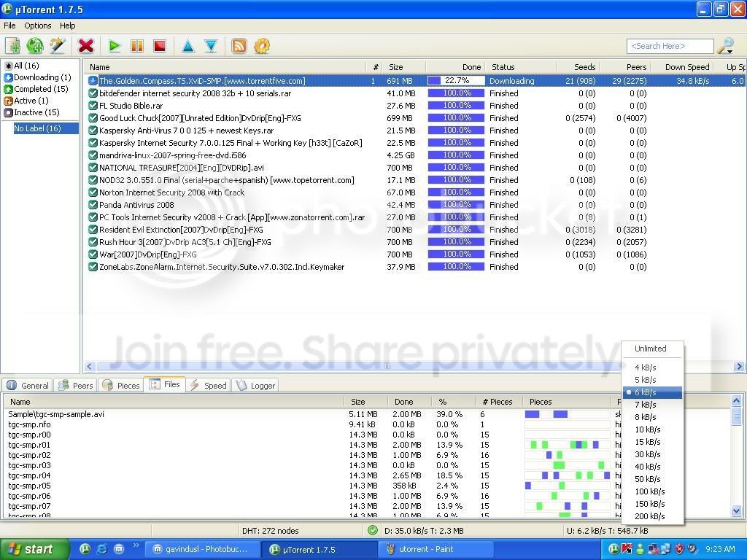747x560 pixels.
Task: Click the Add Torrent from URL icon
Action: (x=35, y=46)
